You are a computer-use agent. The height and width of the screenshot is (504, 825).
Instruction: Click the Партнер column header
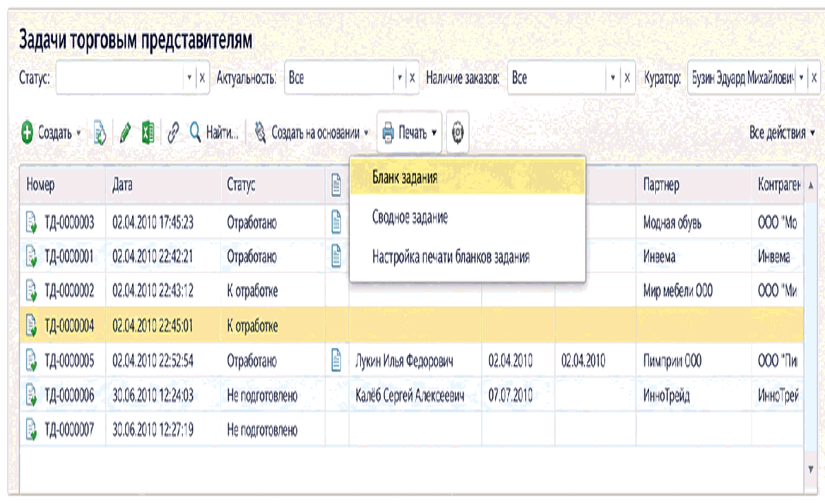tap(694, 184)
